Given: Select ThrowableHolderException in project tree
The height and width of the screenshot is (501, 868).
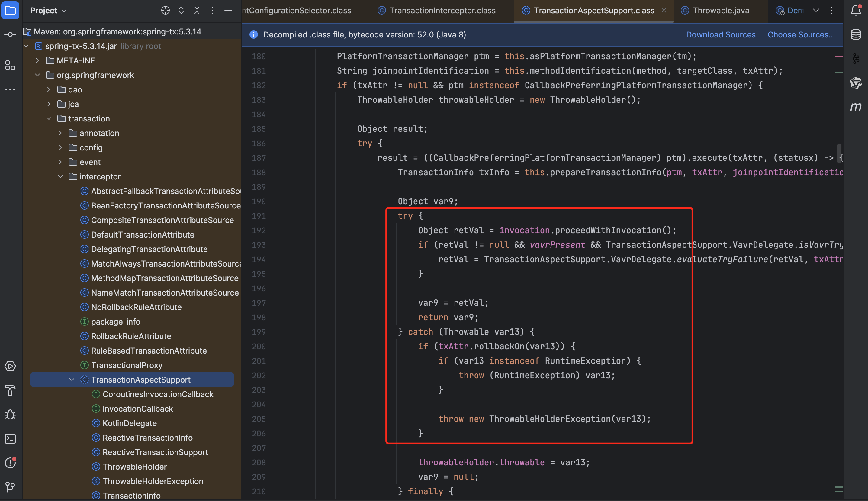Looking at the screenshot, I should click(x=153, y=481).
